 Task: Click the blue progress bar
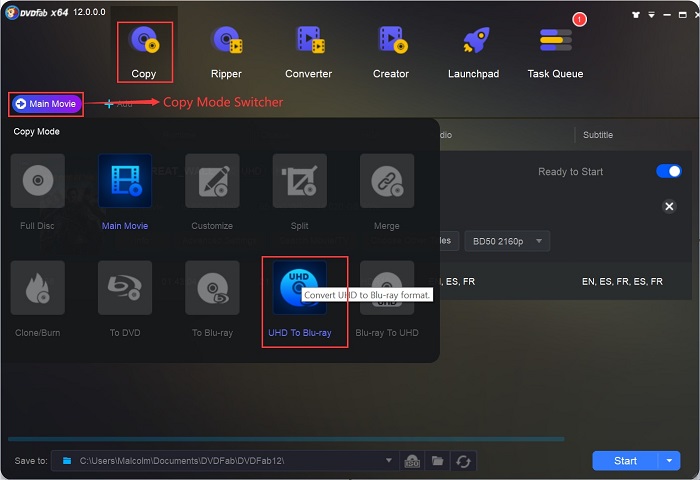286,439
